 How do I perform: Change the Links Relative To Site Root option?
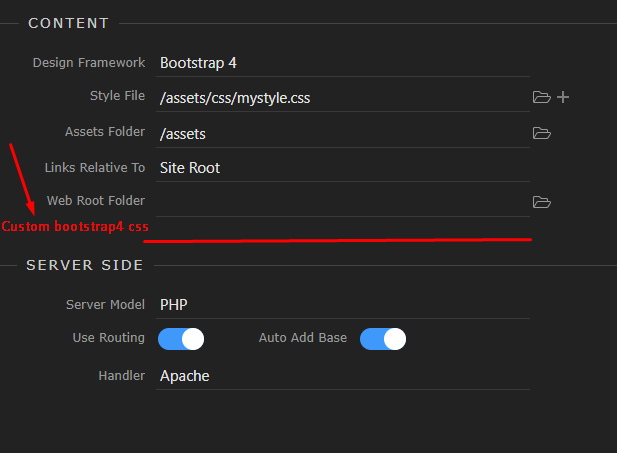(x=343, y=168)
